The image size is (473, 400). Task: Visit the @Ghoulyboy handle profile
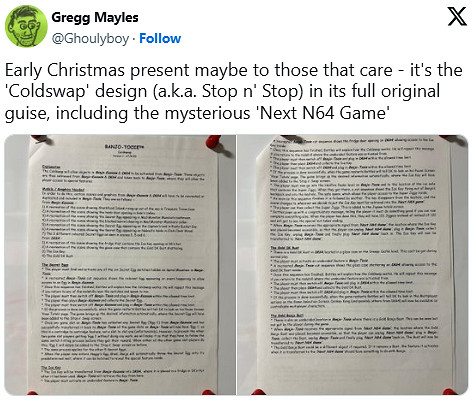pos(90,39)
